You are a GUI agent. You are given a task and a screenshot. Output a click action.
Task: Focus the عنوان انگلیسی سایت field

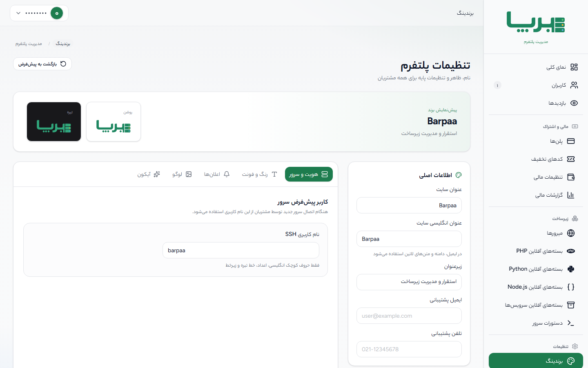409,239
